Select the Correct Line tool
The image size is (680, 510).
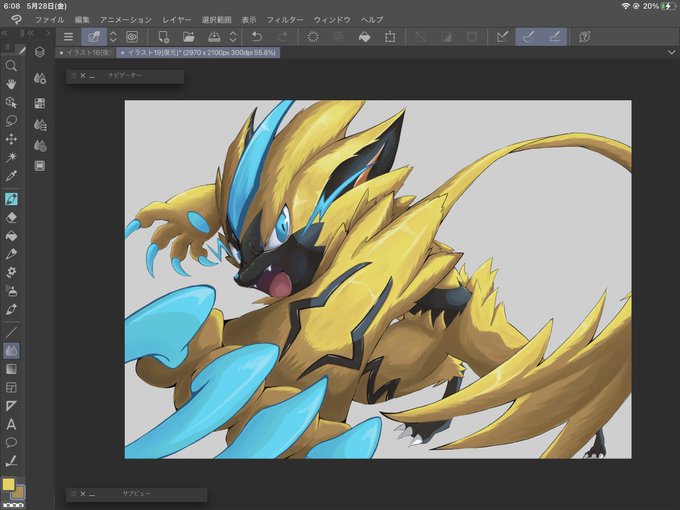(11, 461)
